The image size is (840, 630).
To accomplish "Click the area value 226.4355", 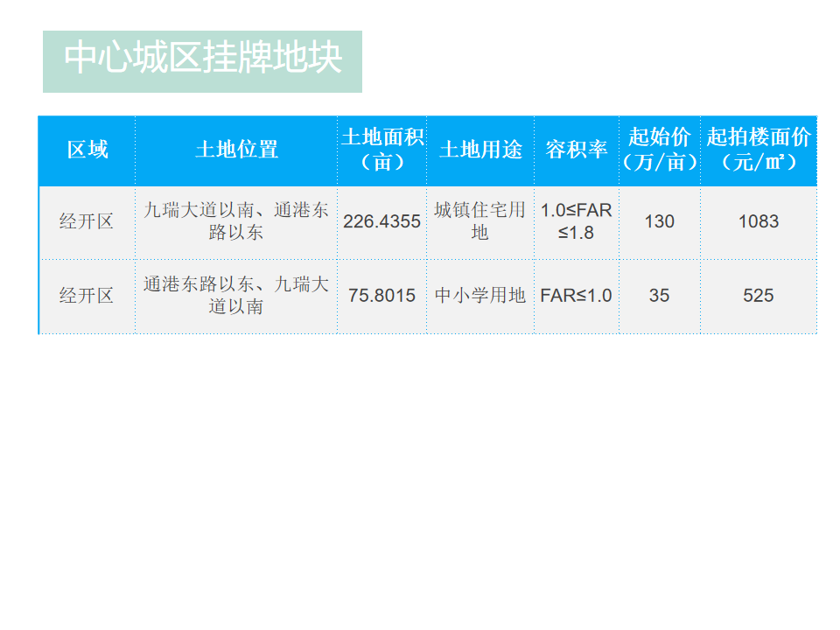I will (x=382, y=221).
